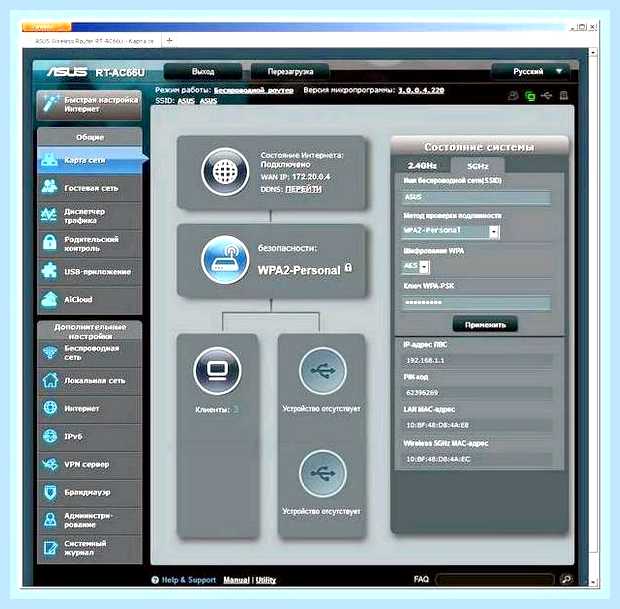The height and width of the screenshot is (609, 620).
Task: Open the ПЕРЕЙТИ DDNS link
Action: [x=303, y=189]
